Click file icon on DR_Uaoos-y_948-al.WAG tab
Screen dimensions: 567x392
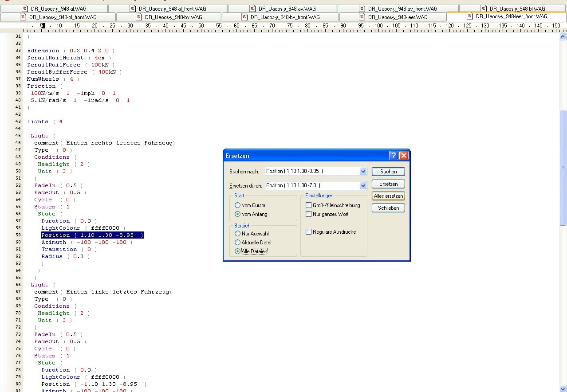tap(24, 8)
